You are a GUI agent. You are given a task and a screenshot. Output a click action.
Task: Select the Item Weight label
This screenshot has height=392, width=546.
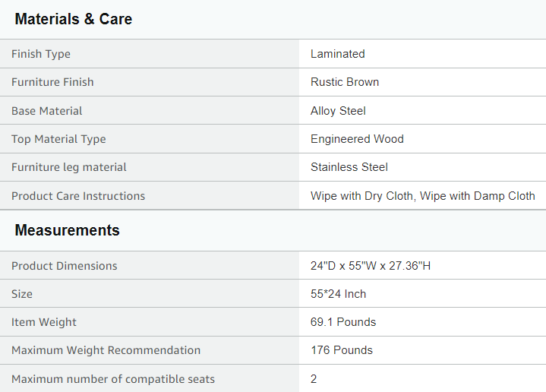44,322
